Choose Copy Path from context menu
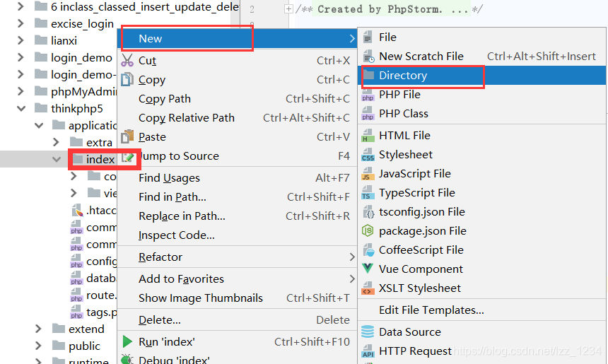 click(x=237, y=99)
